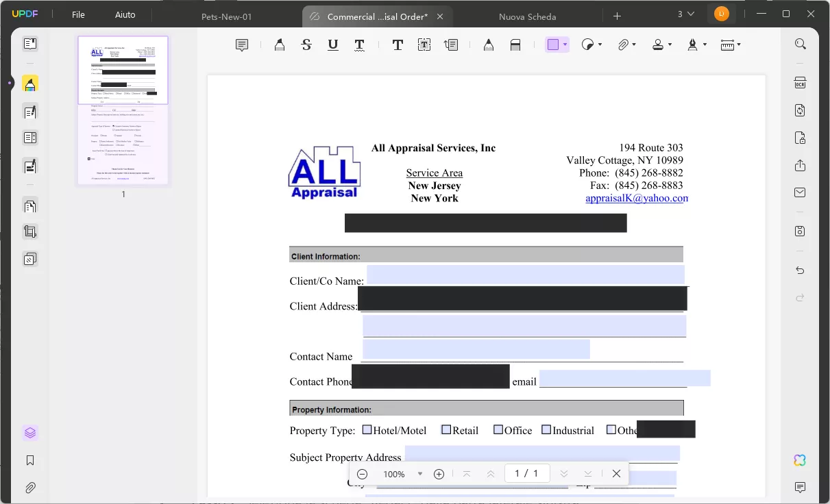Open Comment mode in left sidebar
This screenshot has height=504, width=830.
tap(30, 84)
